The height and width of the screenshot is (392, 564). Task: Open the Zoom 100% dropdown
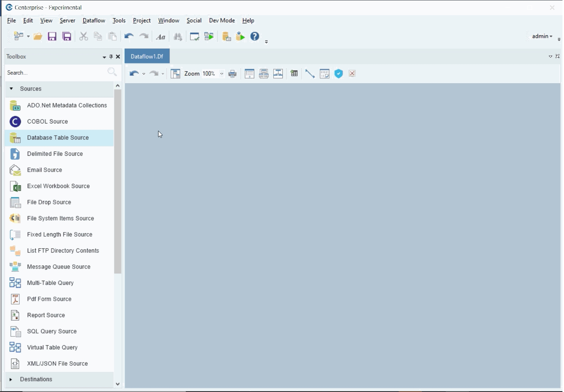click(222, 74)
